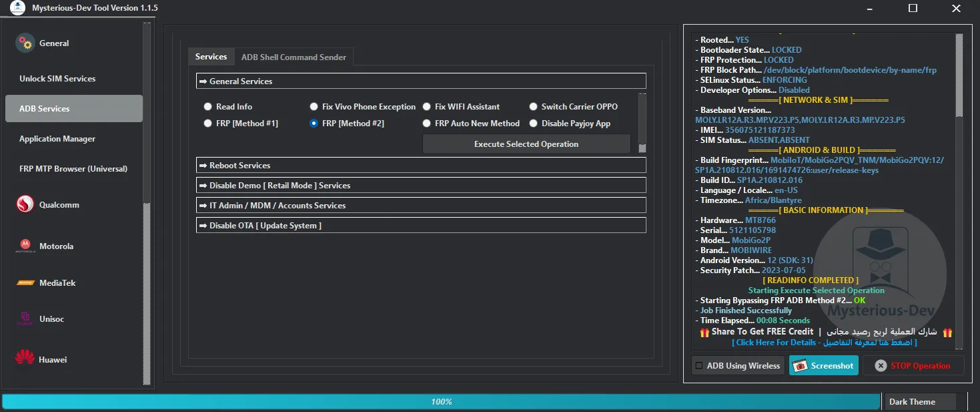
Task: Click the left sidebar vertical scrollbar
Action: point(147,204)
